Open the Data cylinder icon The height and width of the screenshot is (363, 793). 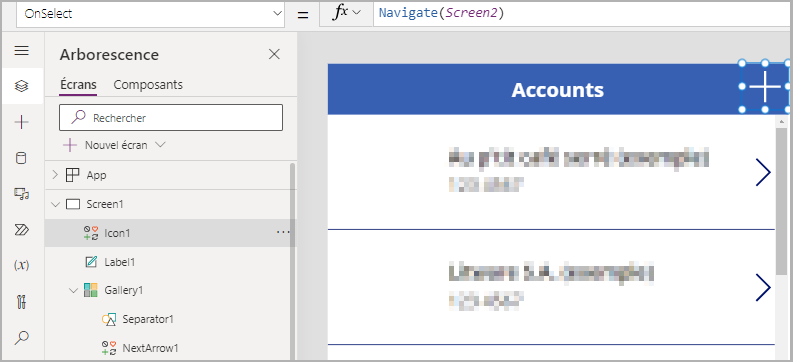tap(21, 158)
